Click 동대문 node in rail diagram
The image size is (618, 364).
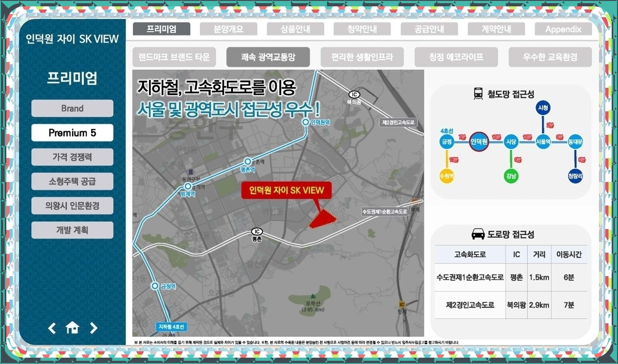(575, 142)
